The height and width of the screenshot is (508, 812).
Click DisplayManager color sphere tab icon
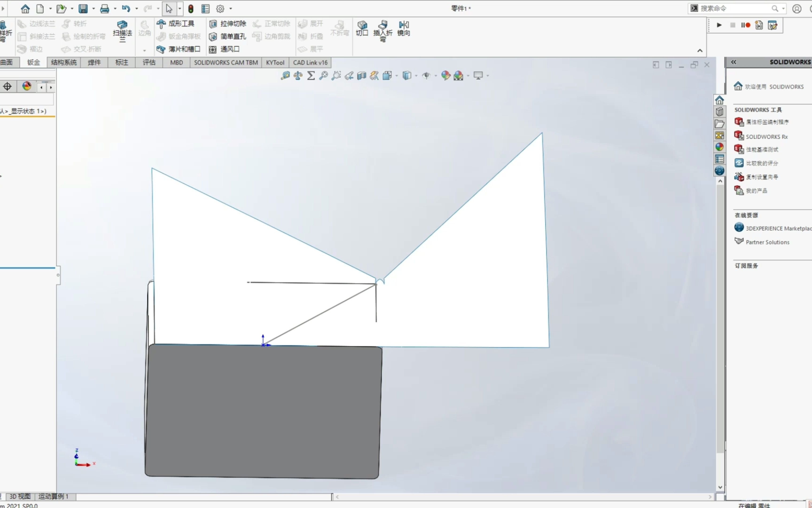[x=27, y=86]
